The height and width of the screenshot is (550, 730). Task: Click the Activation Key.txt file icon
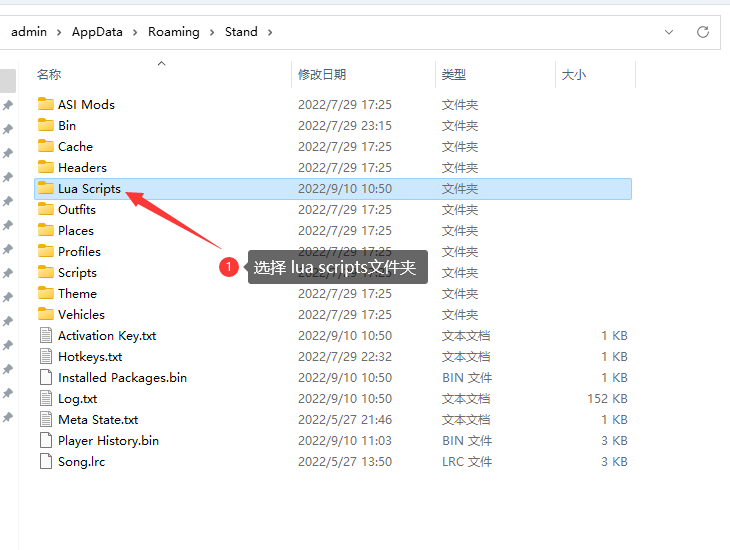point(45,335)
